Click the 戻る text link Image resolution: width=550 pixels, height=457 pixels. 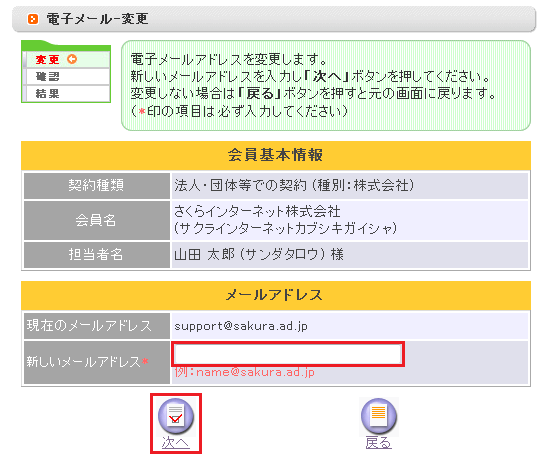tap(378, 443)
